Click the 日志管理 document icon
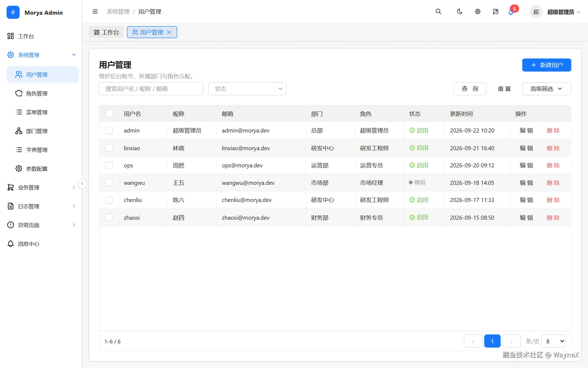 click(x=11, y=206)
